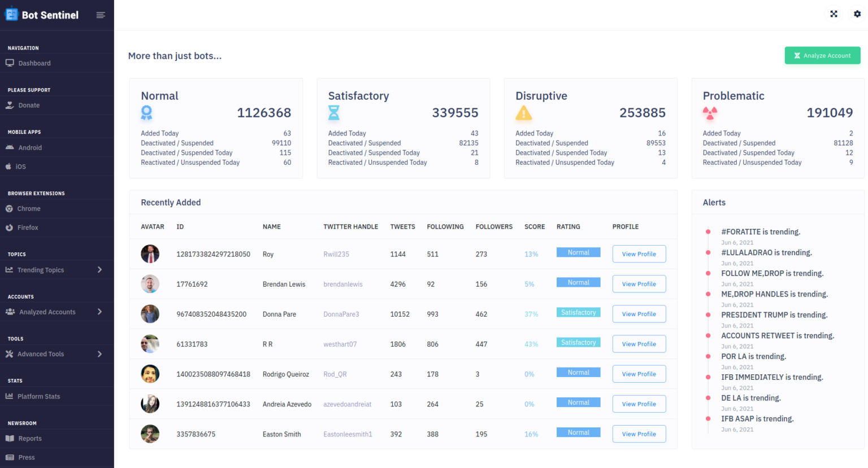Screen dimensions: 868x468
Task: Expand the Trending Topics sidebar entry
Action: pos(101,269)
